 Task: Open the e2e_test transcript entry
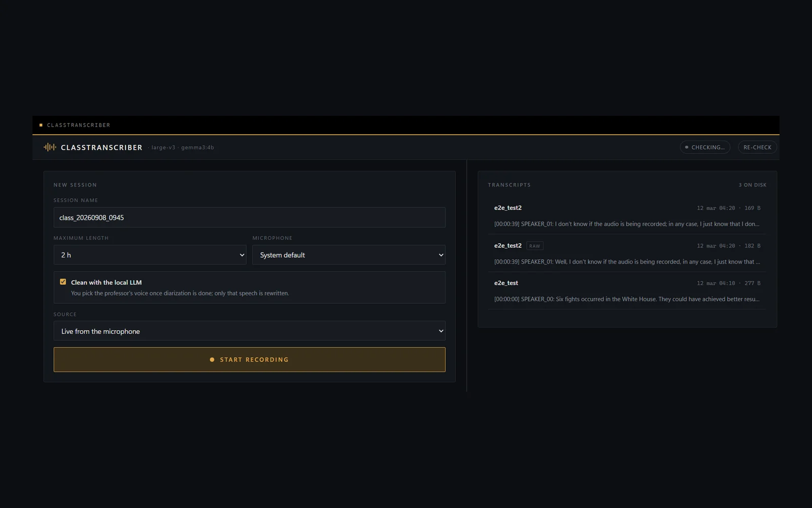pos(627,291)
